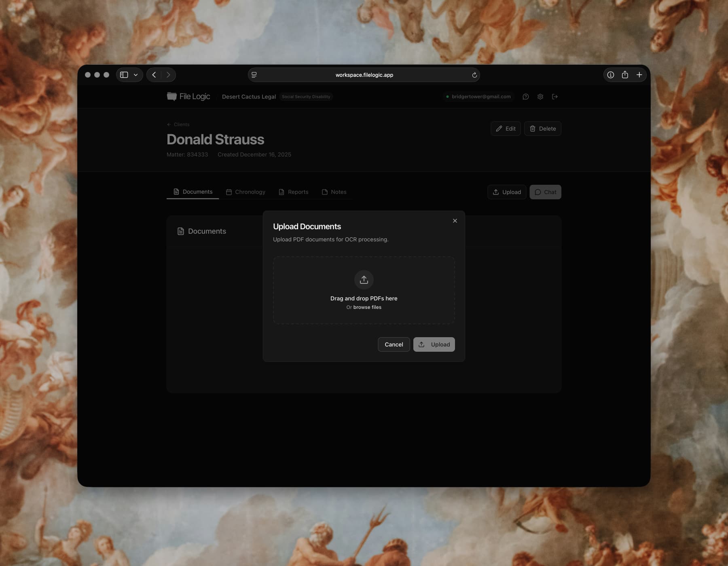Click the green online status dot by the email
This screenshot has height=566, width=728.
pos(447,97)
